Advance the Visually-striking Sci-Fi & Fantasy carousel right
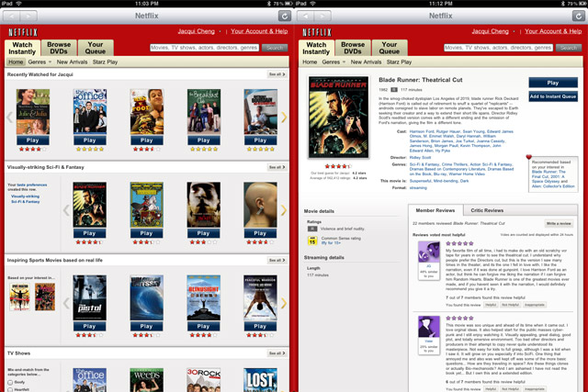The width and height of the screenshot is (588, 392). point(284,210)
